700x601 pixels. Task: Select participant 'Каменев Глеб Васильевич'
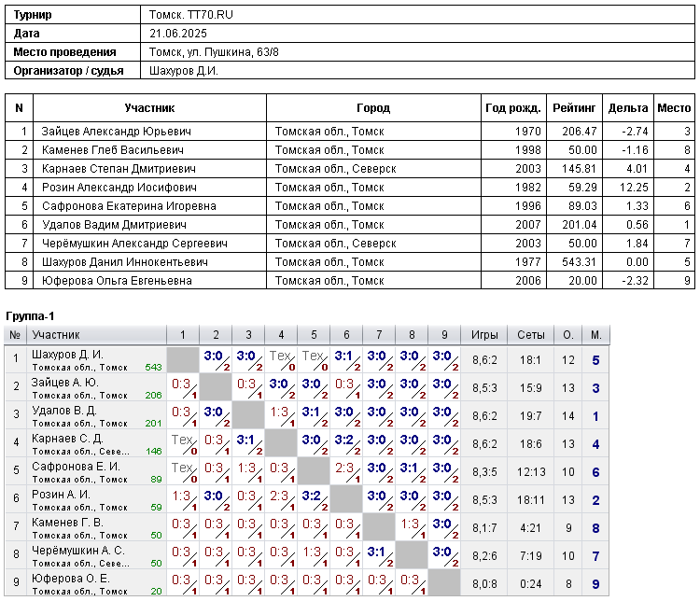point(113,150)
